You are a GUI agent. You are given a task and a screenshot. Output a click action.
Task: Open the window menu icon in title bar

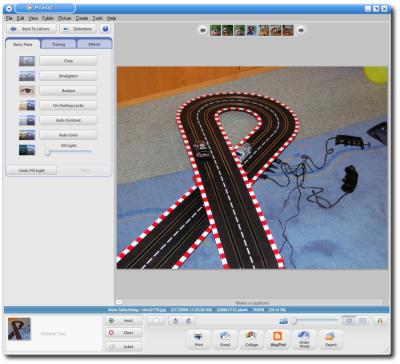[x=10, y=8]
